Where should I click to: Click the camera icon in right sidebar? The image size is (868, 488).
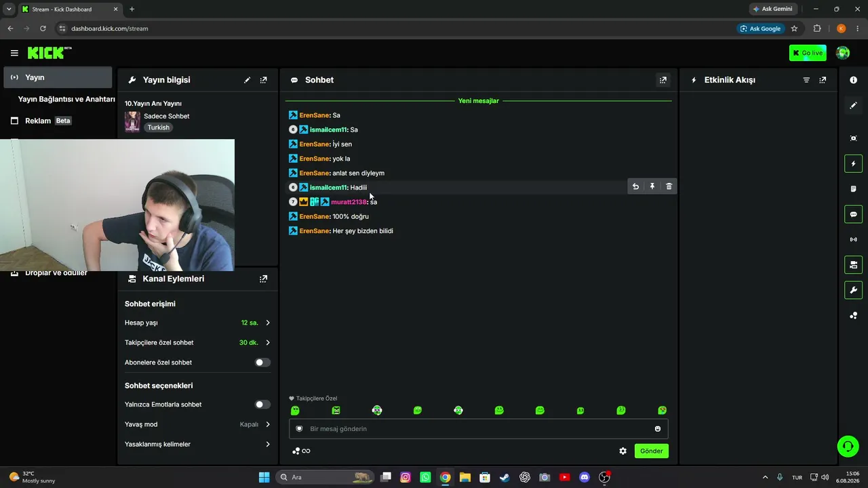[853, 264]
